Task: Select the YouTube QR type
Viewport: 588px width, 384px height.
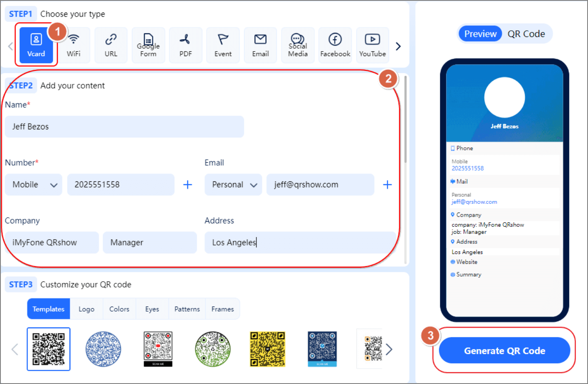Action: 372,45
